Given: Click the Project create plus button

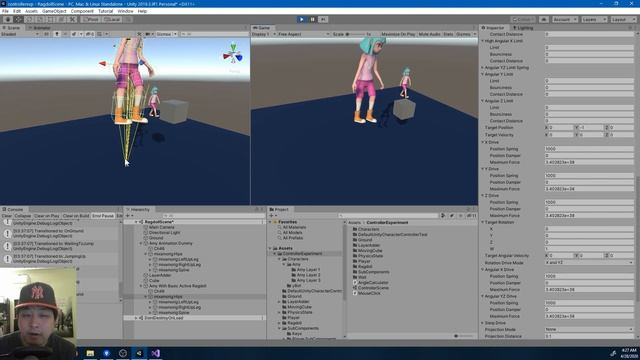Looking at the screenshot, I should (272, 216).
